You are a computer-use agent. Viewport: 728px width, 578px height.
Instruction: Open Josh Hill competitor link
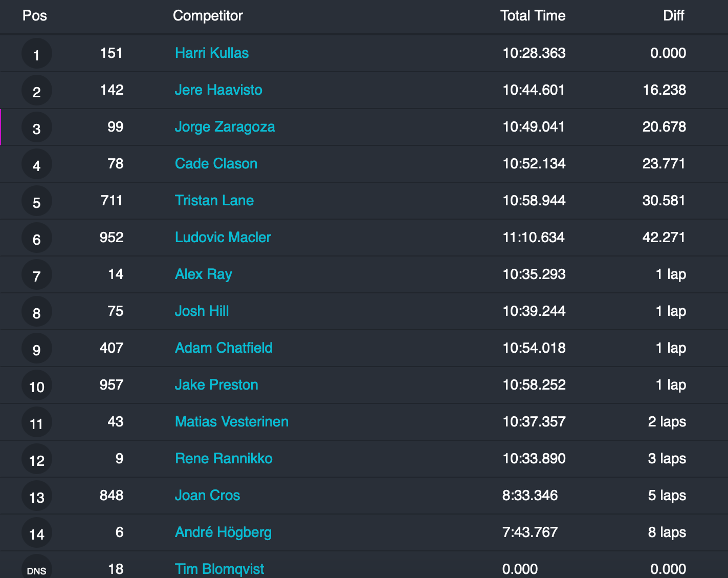202,311
